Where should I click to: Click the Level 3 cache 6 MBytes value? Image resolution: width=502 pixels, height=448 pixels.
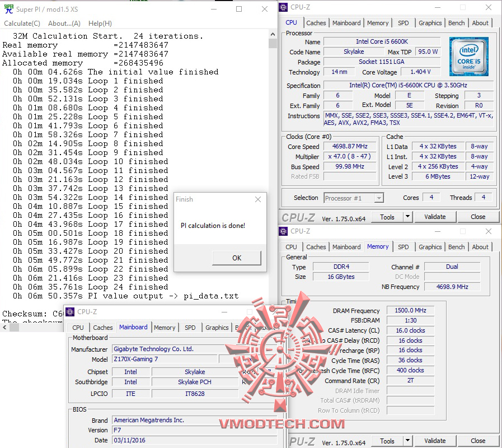[438, 176]
